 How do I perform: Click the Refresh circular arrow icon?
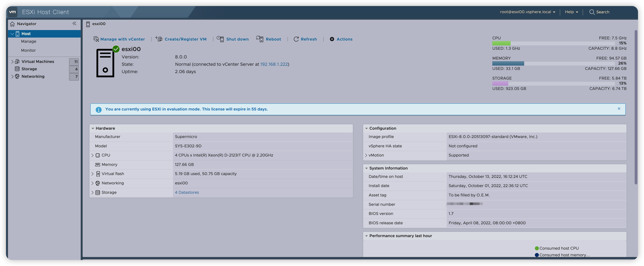[x=296, y=39]
